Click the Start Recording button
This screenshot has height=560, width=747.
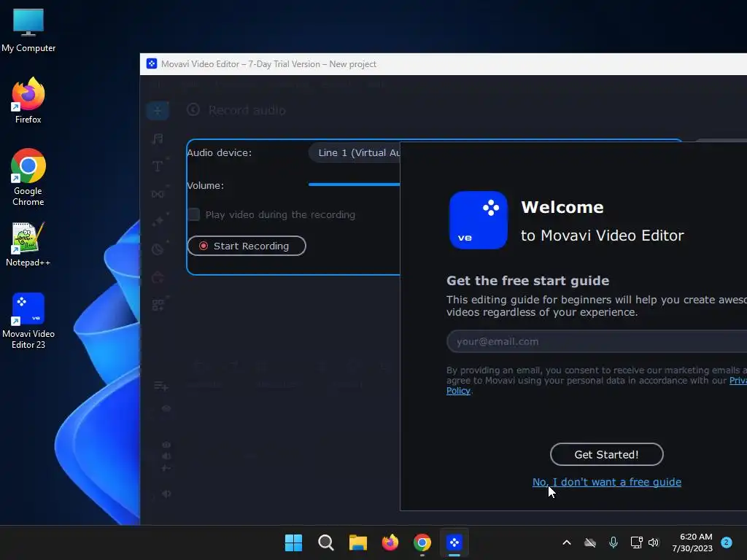[247, 246]
